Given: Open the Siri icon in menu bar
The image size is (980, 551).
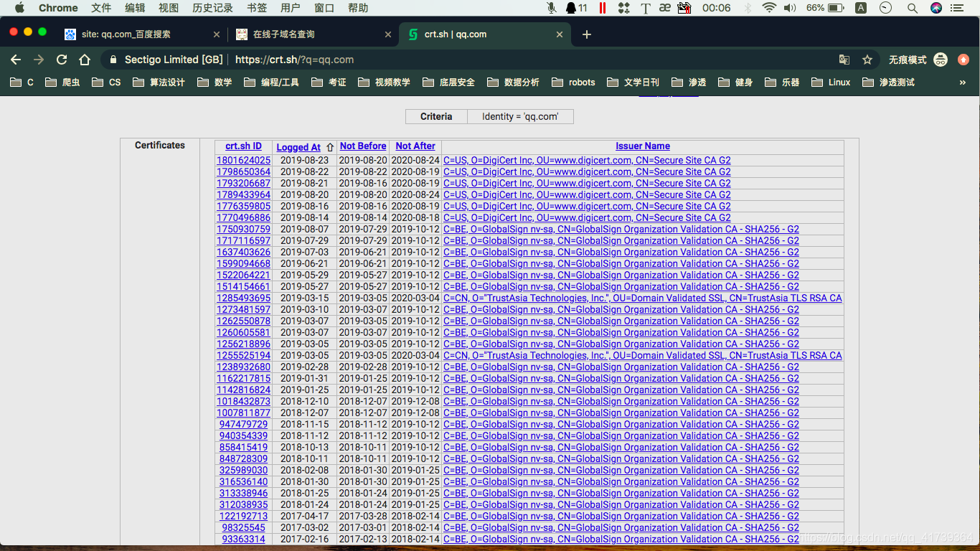Looking at the screenshot, I should click(x=936, y=8).
